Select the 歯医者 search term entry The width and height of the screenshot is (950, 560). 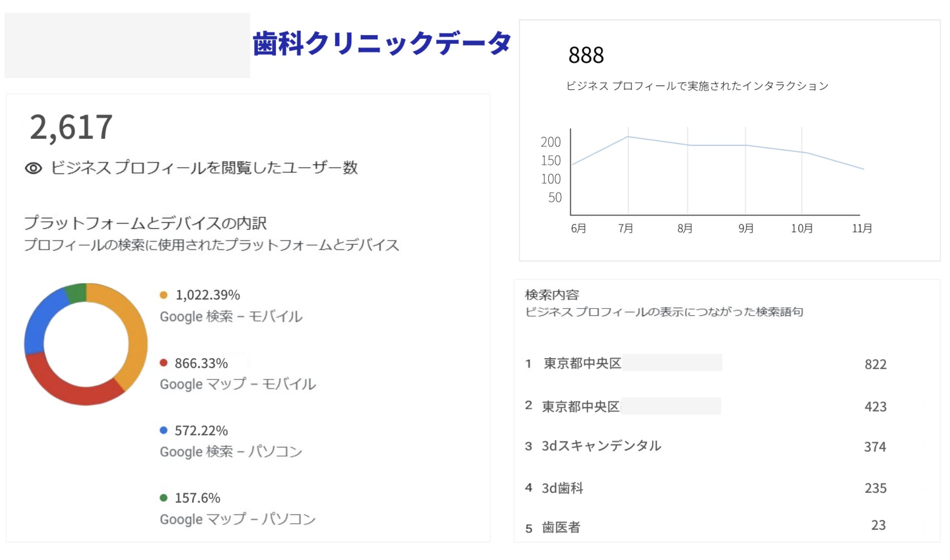click(561, 527)
